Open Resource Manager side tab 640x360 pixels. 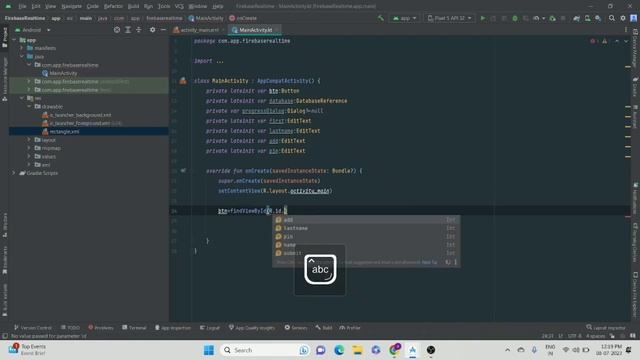point(4,79)
